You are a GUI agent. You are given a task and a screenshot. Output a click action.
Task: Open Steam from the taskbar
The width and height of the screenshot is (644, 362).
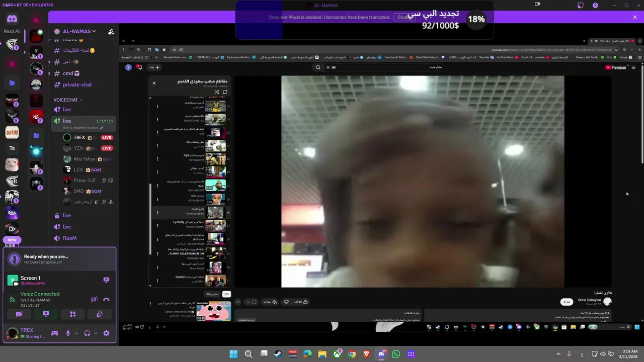pyautogui.click(x=278, y=354)
